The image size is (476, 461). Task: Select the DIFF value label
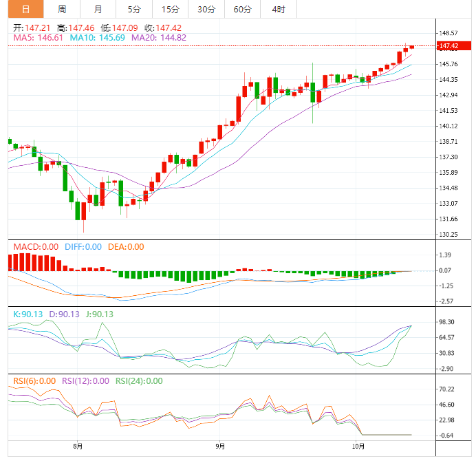(x=83, y=246)
